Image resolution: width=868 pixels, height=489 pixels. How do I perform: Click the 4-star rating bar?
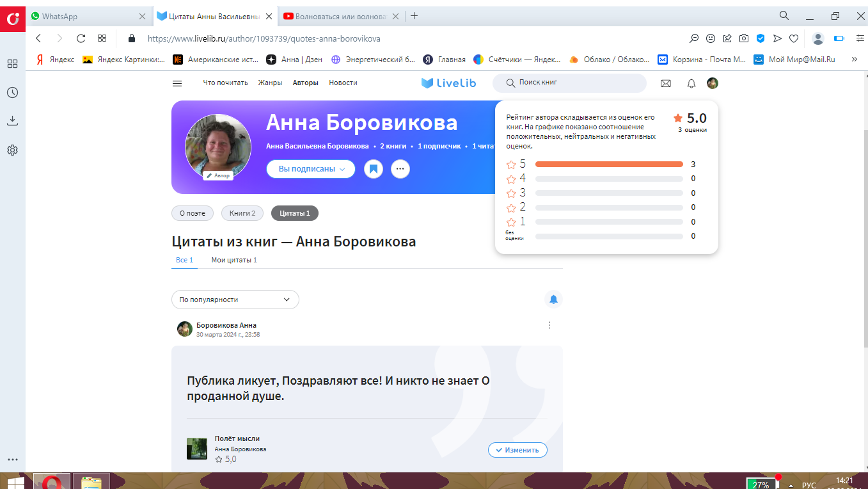coord(609,179)
